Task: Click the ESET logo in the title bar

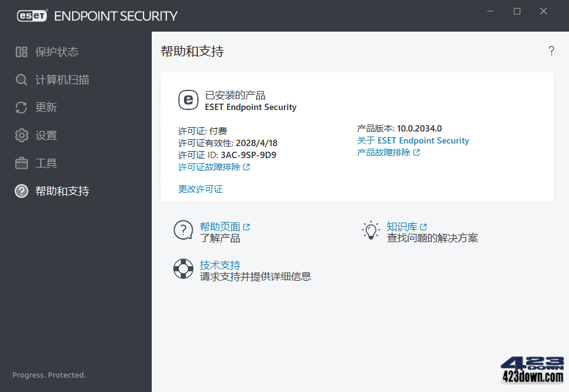Action: pyautogui.click(x=31, y=16)
